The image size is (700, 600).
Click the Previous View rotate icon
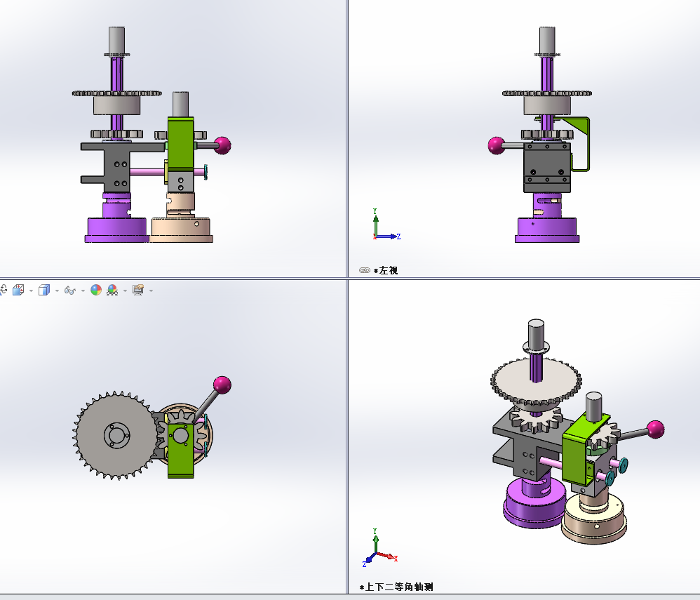(x=3, y=290)
